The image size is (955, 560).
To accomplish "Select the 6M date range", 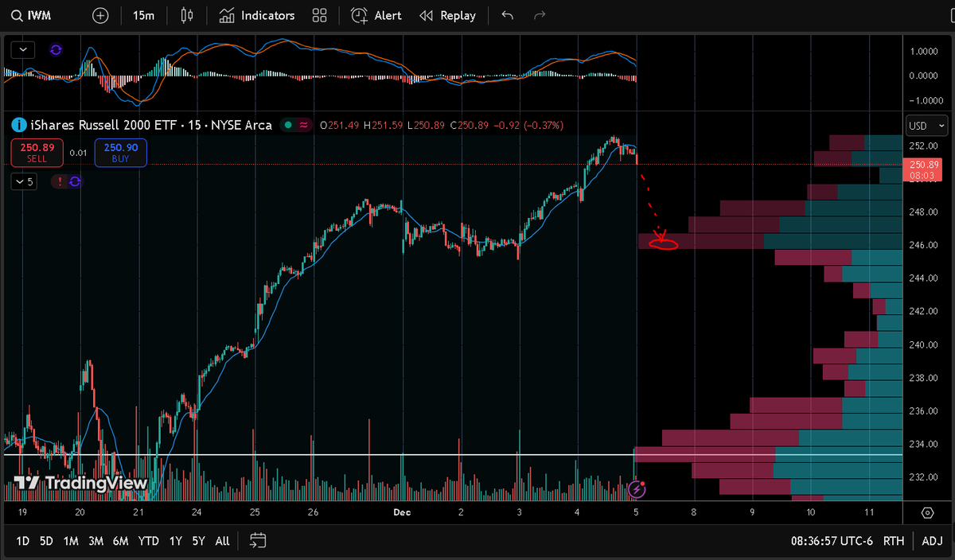I will 120,541.
